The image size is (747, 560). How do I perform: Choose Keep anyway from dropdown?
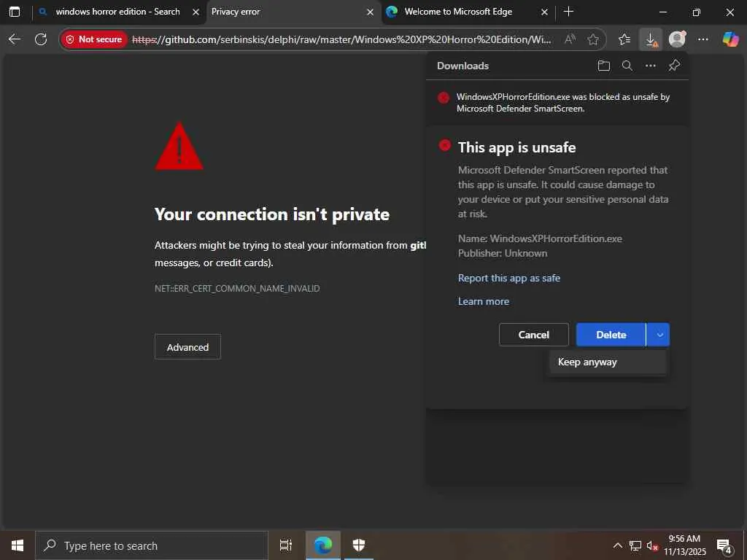tap(606, 362)
